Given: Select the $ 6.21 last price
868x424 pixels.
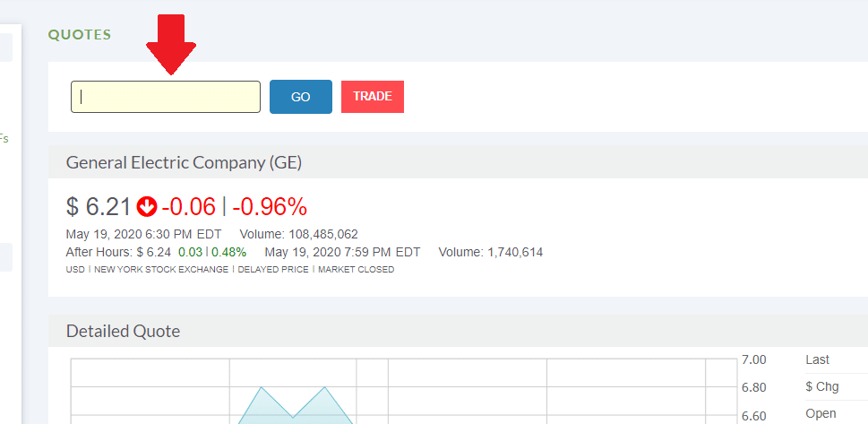Looking at the screenshot, I should pyautogui.click(x=99, y=207).
